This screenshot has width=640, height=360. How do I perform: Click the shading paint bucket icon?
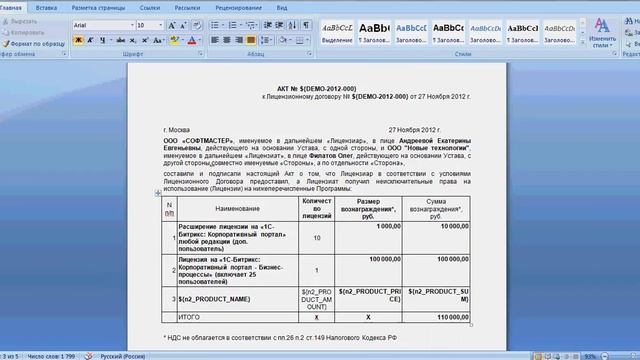click(x=282, y=40)
